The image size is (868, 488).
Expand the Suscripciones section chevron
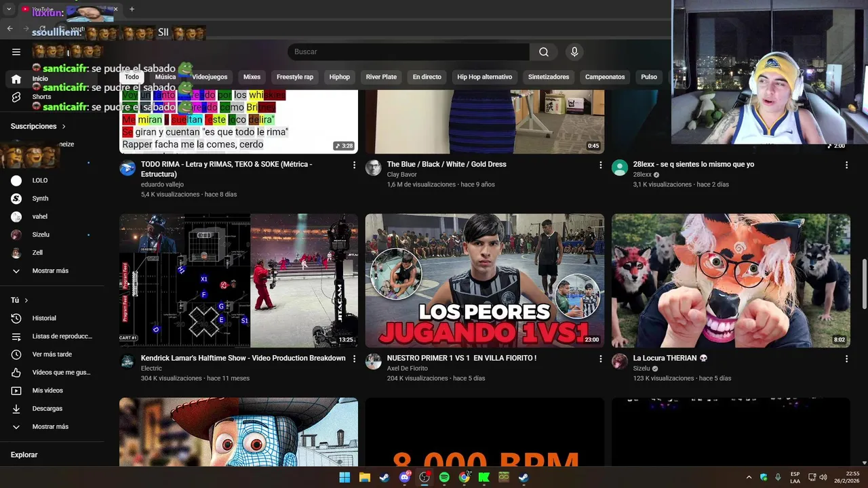64,126
